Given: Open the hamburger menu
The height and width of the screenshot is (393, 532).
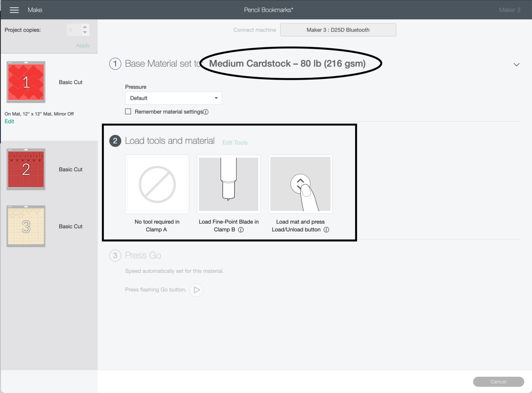Looking at the screenshot, I should coord(14,10).
